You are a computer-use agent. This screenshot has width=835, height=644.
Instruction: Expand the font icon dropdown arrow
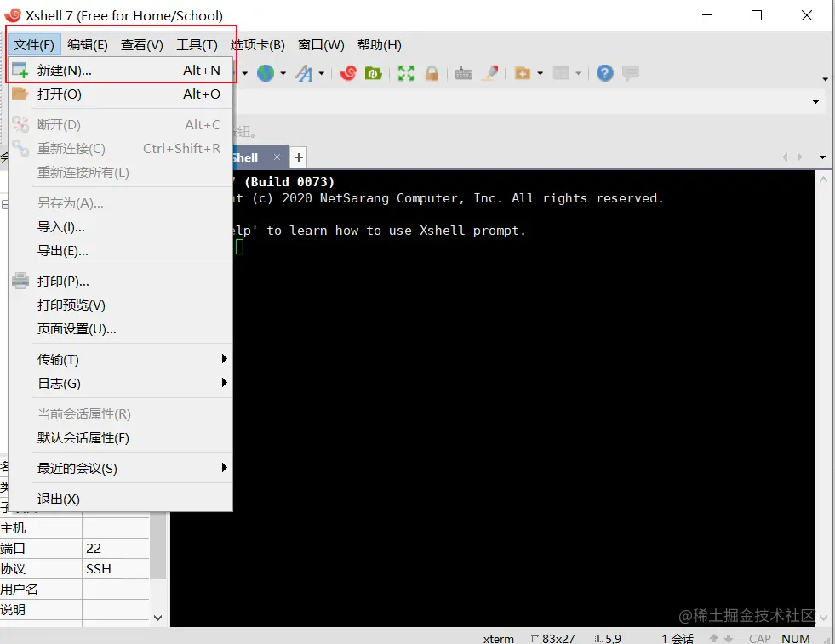(322, 73)
